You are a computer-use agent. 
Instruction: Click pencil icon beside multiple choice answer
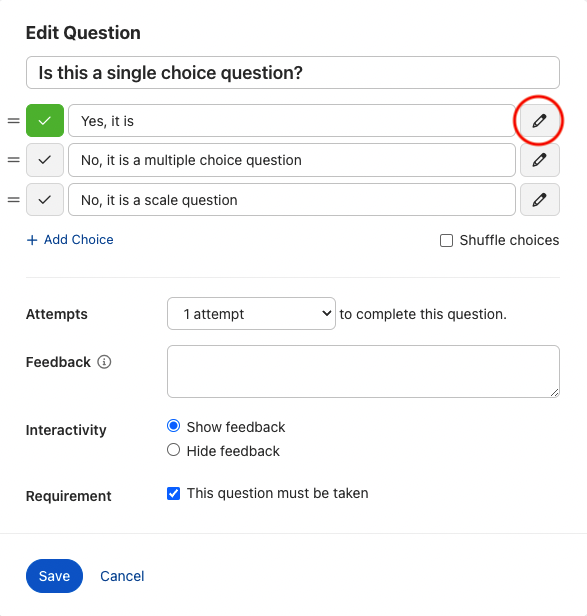coord(539,160)
